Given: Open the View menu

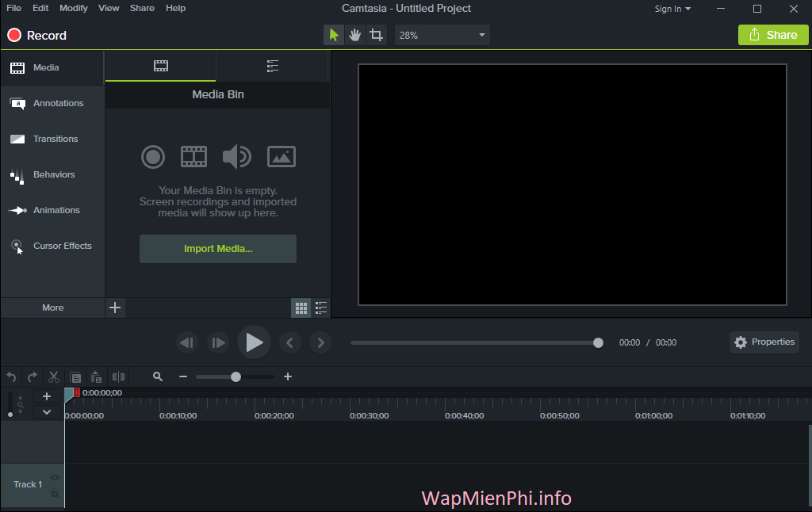Looking at the screenshot, I should click(109, 8).
